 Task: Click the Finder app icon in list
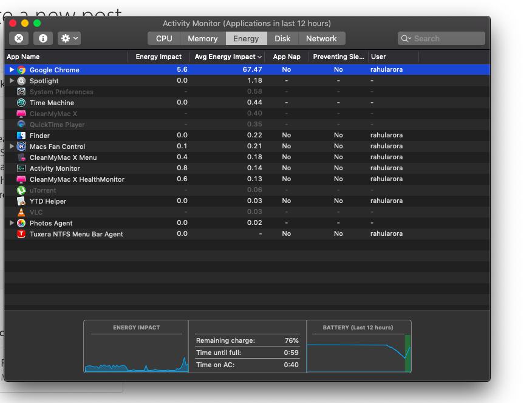click(21, 136)
